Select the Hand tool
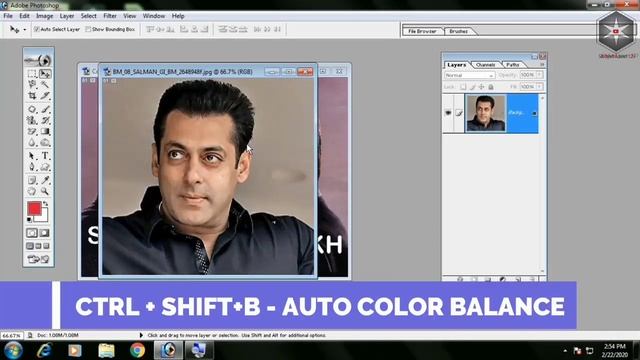 tap(32, 191)
